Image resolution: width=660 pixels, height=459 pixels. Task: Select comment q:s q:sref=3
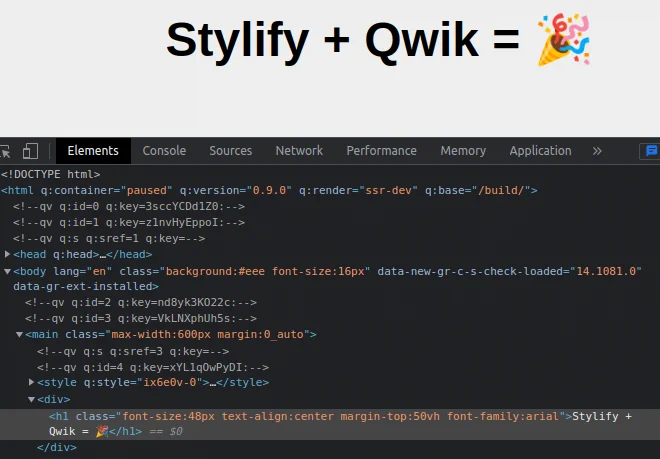[x=133, y=351]
